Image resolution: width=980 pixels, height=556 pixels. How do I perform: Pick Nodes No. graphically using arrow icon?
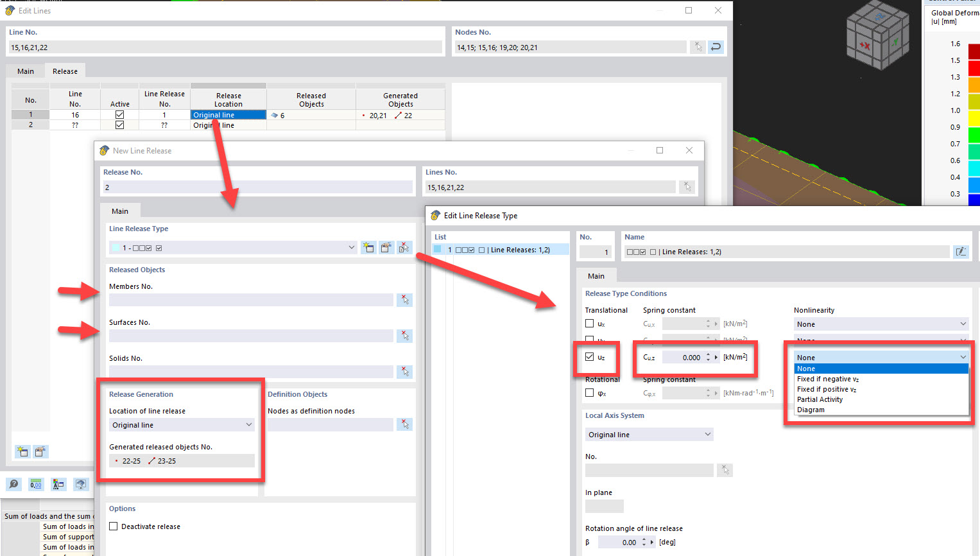(x=698, y=46)
